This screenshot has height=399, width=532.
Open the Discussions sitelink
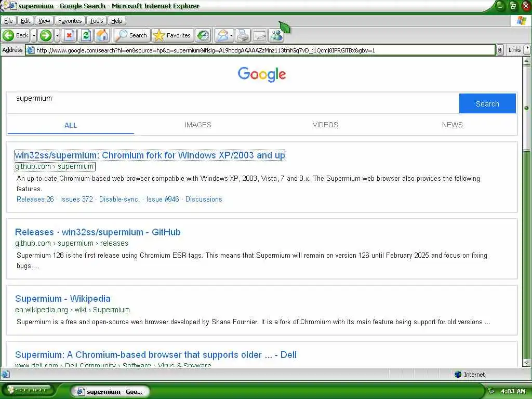click(x=204, y=199)
